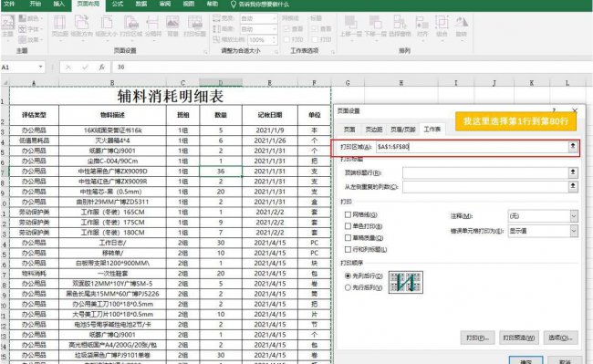The image size is (593, 364).
Task: Toggle 网格线 查看 checkbox in the ribbon
Action: pyautogui.click(x=286, y=28)
